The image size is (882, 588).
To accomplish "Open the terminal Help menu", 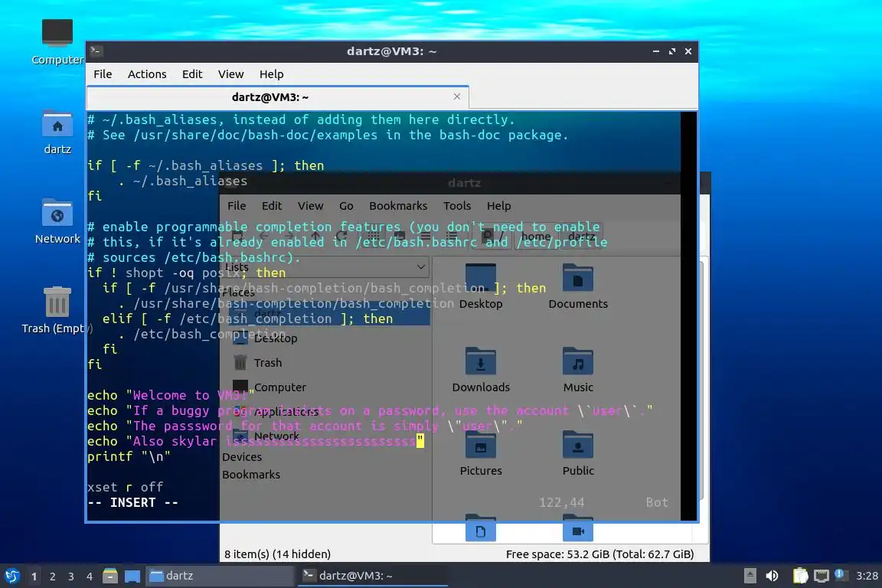I will (271, 74).
